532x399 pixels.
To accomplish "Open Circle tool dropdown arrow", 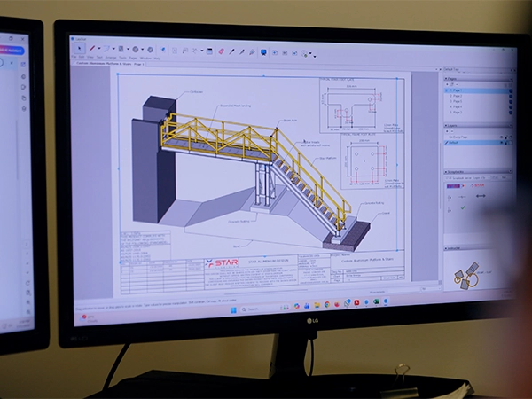I will click(143, 50).
